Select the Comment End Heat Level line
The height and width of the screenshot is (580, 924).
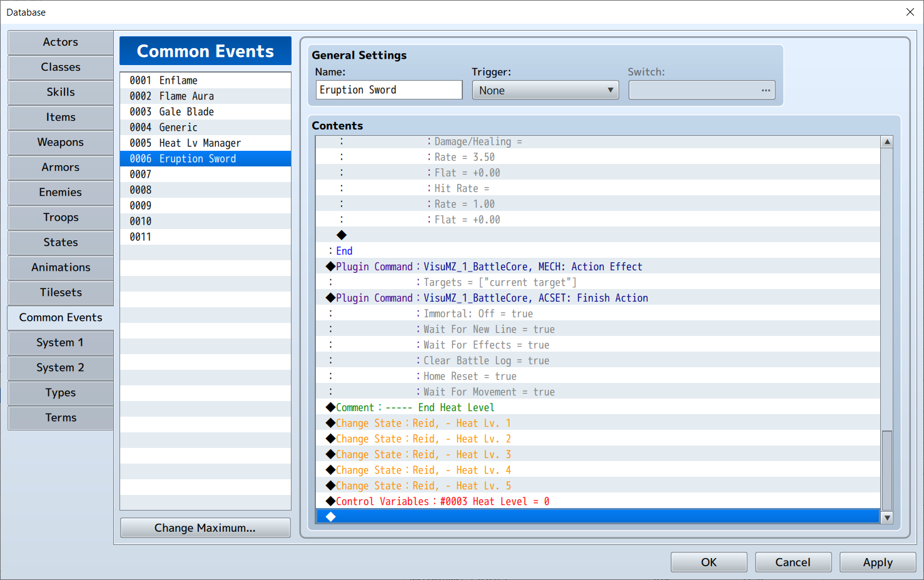click(598, 407)
